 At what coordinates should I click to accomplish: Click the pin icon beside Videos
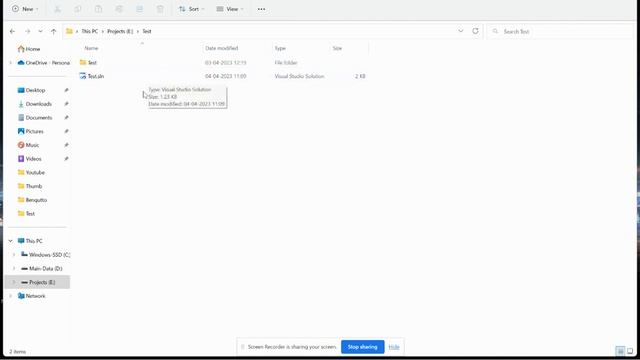(66, 159)
